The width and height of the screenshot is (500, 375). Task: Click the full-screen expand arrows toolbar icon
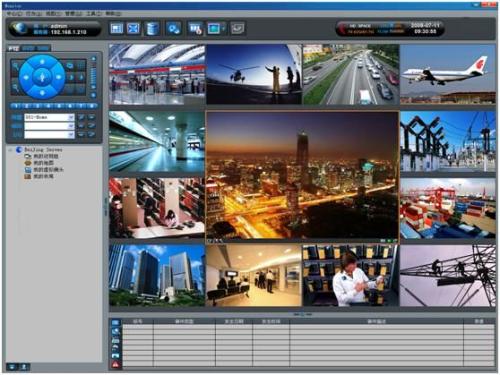(133, 29)
